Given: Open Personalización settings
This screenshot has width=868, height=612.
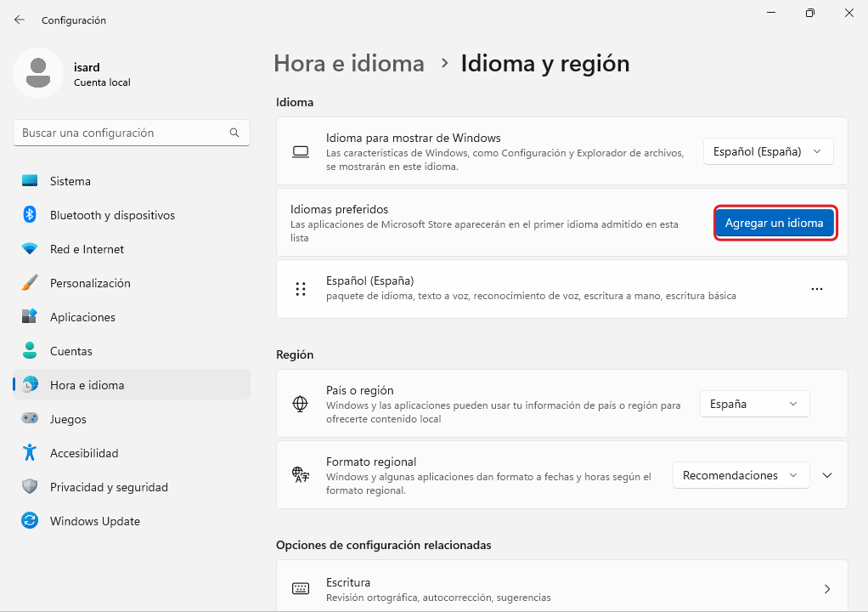Looking at the screenshot, I should coord(90,283).
